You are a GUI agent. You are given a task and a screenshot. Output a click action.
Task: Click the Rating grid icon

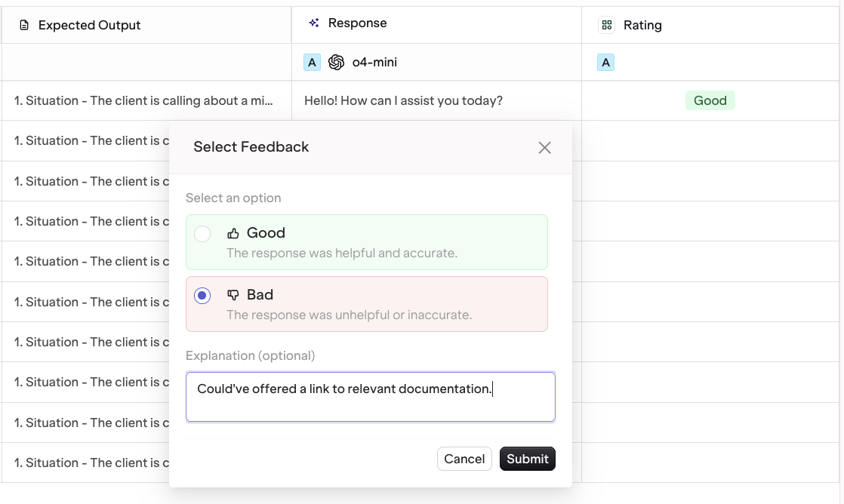coord(606,26)
